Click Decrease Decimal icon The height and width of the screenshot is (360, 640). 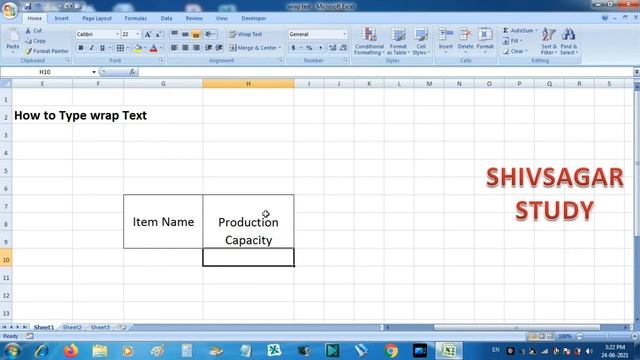tap(343, 48)
